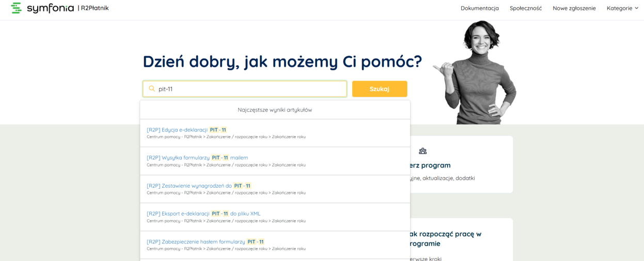Go to Nowe zgłoszenie
The image size is (644, 261).
[x=574, y=8]
